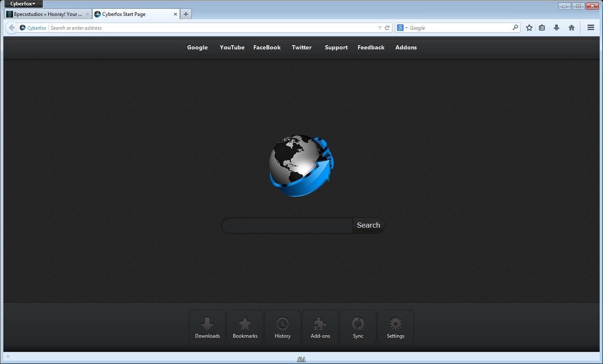Click the Search button
603x364 pixels.
[x=368, y=225]
